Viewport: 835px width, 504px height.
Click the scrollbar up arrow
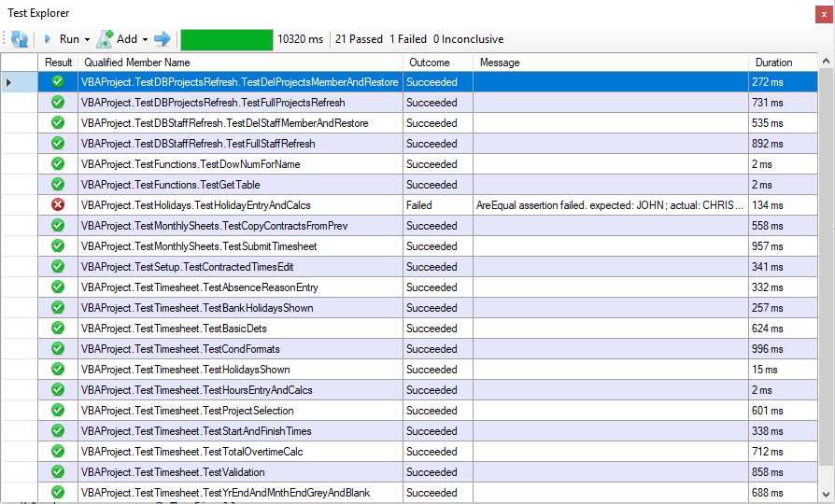click(826, 61)
